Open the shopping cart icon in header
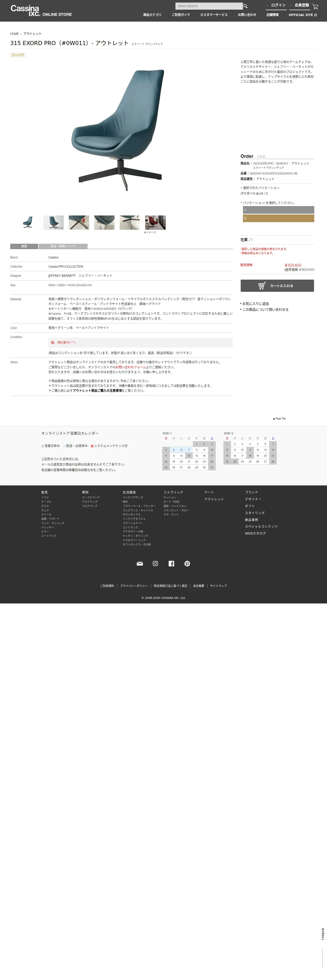327x980 pixels. coord(315,6)
